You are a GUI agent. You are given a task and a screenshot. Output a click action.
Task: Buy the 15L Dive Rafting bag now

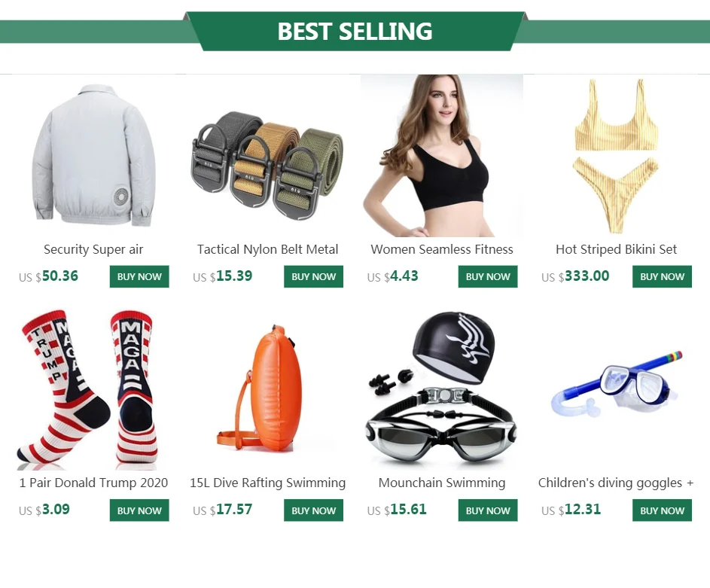[x=314, y=510]
